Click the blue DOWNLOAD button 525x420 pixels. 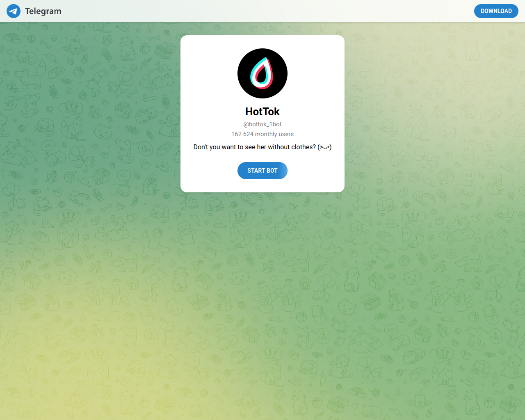click(496, 11)
